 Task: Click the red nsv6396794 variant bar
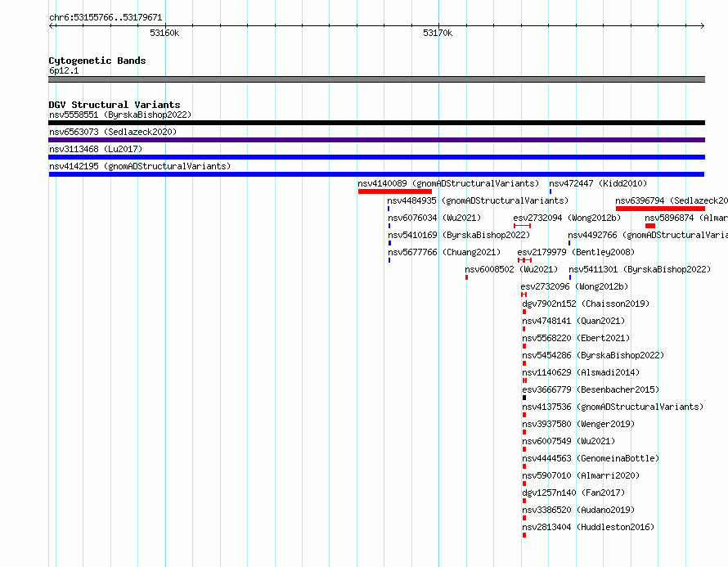pyautogui.click(x=660, y=209)
